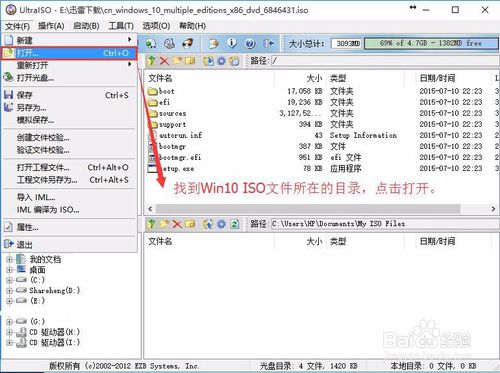Go up one level in the image pane

click(151, 61)
